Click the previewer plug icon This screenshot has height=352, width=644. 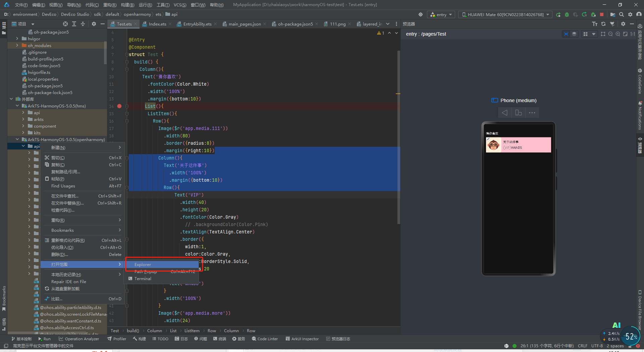pyautogui.click(x=612, y=24)
